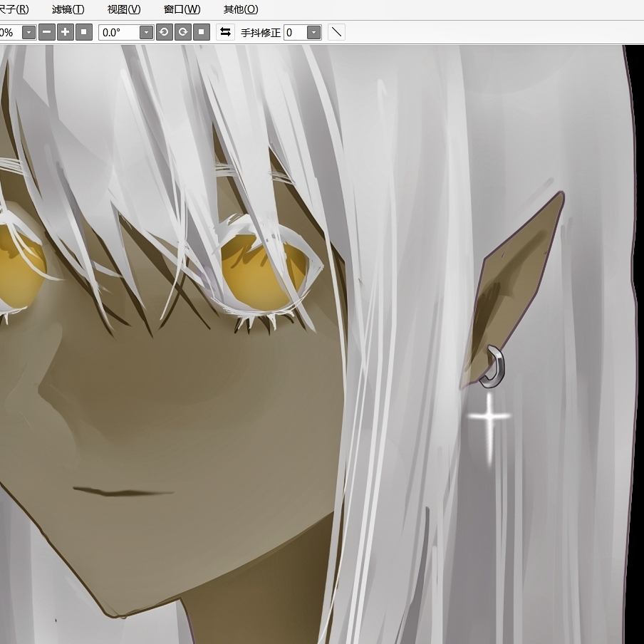
Task: Zoom in with the plus button
Action: 66,32
